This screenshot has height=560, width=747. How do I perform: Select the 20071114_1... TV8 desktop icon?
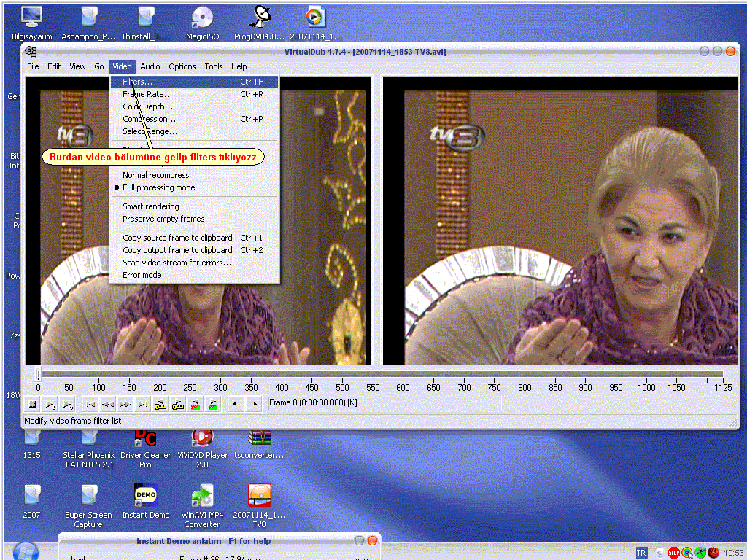259,507
